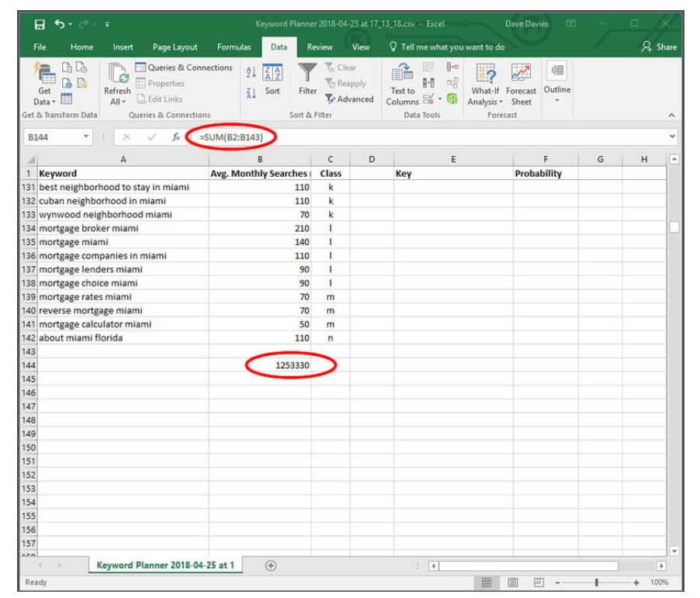Click Relationships icon
Screen dimensions: 700x598
pos(452,83)
